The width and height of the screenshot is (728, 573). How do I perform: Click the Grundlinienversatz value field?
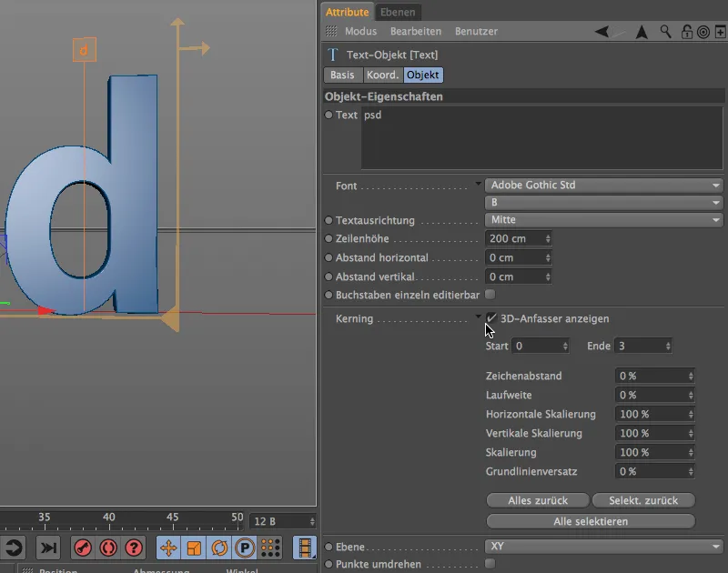pyautogui.click(x=654, y=471)
